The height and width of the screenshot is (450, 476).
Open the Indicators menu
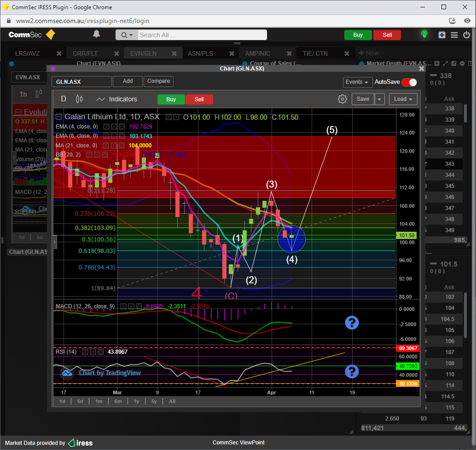click(x=116, y=99)
